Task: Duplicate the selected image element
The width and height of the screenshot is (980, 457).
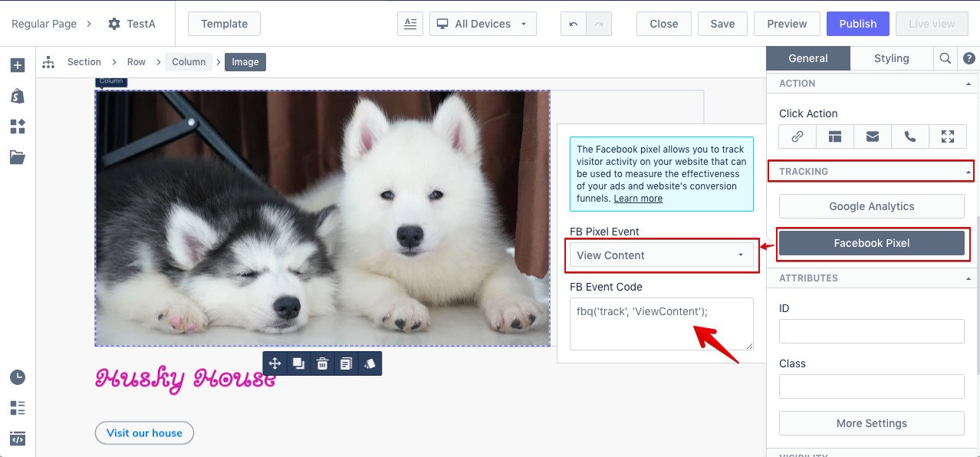Action: coord(299,363)
